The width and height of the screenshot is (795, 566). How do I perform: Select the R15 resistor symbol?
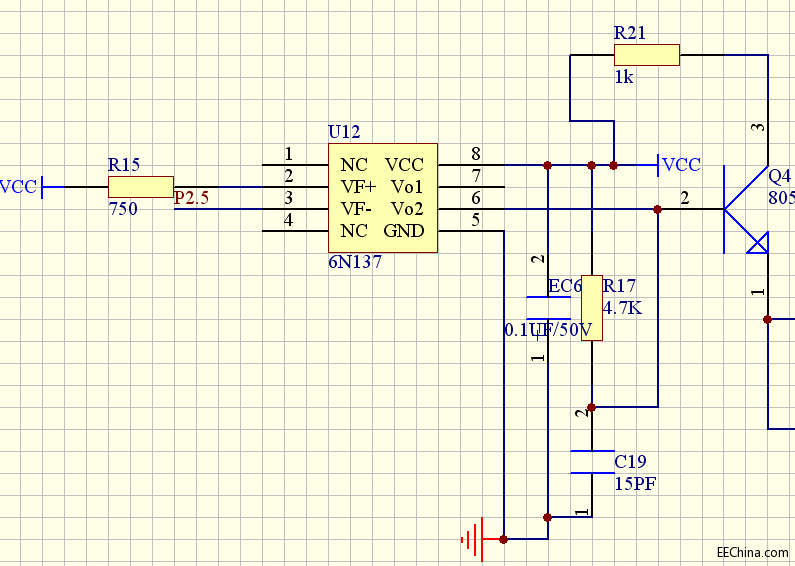pyautogui.click(x=140, y=186)
